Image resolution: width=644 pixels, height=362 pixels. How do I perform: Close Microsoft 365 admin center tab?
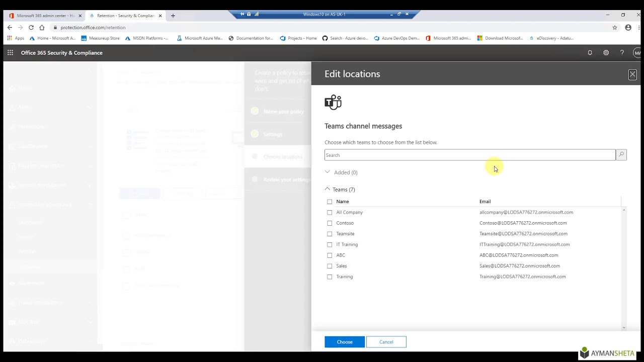[80, 16]
